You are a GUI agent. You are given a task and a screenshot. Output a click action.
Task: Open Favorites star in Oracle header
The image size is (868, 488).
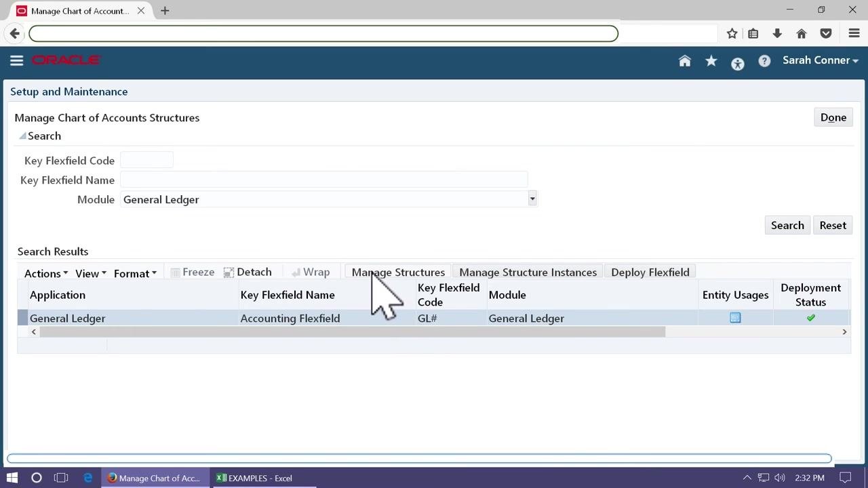click(x=711, y=61)
